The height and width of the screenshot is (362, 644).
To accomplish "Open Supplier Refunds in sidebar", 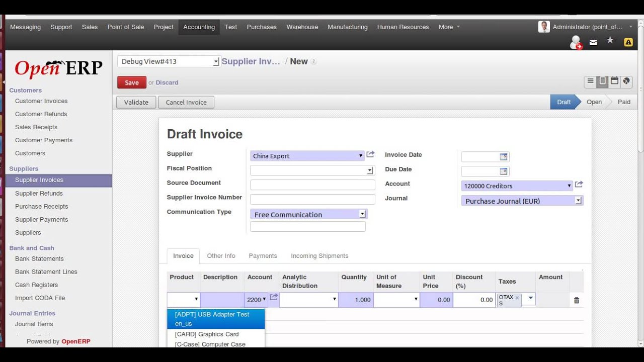I will pos(39,194).
